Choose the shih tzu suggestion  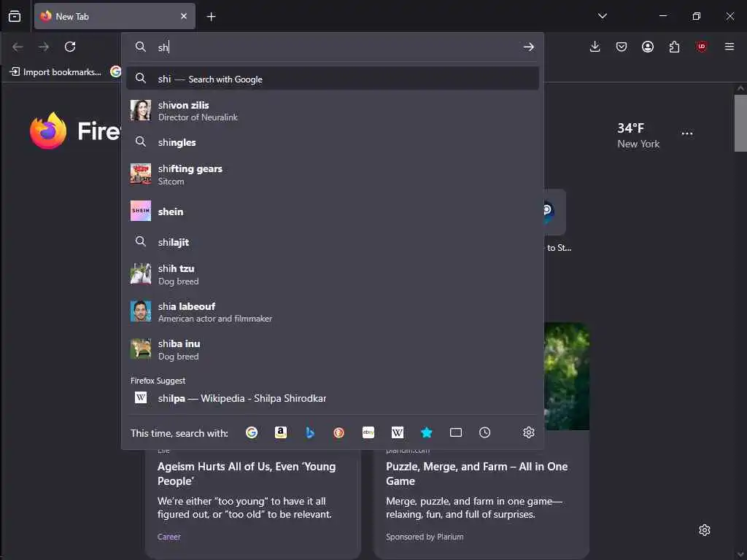[333, 274]
